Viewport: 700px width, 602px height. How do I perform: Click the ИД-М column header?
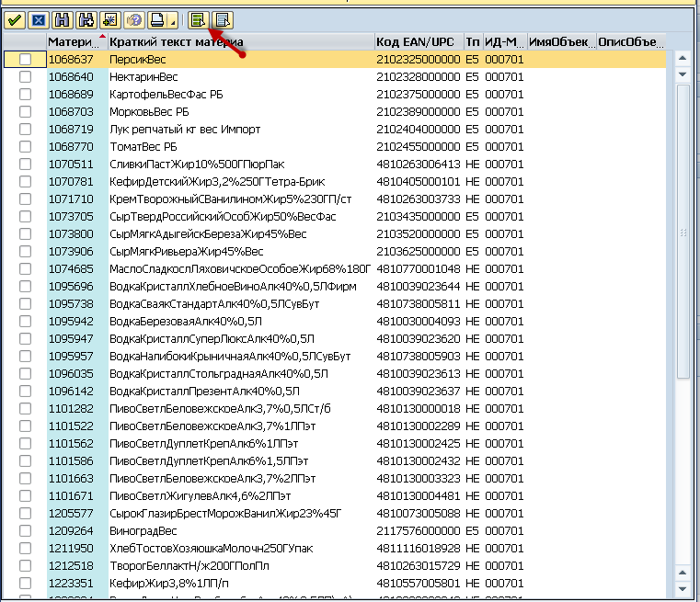pyautogui.click(x=505, y=42)
